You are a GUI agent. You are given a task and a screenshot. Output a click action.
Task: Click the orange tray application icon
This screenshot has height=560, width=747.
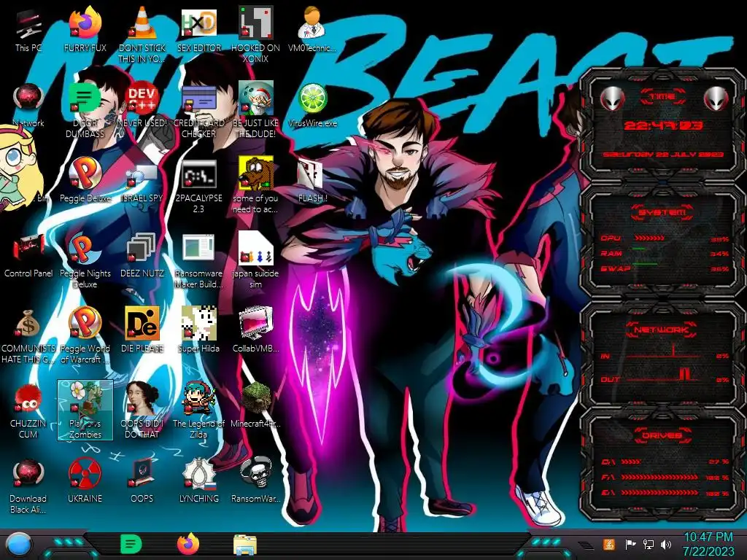click(608, 544)
